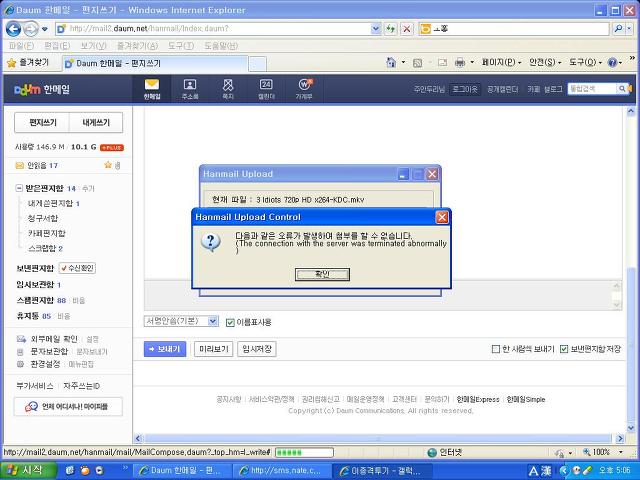Click the browser Forward arrow
This screenshot has height=480, width=640.
(x=30, y=29)
